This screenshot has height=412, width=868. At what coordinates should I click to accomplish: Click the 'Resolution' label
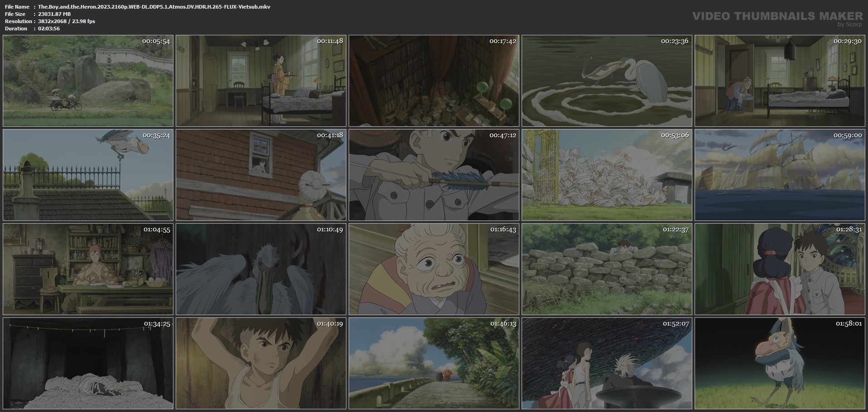point(18,21)
